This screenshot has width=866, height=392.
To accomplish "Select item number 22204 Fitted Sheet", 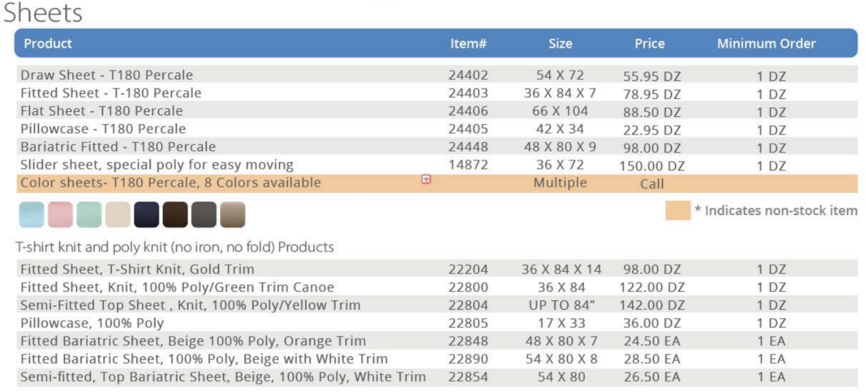I will point(468,269).
